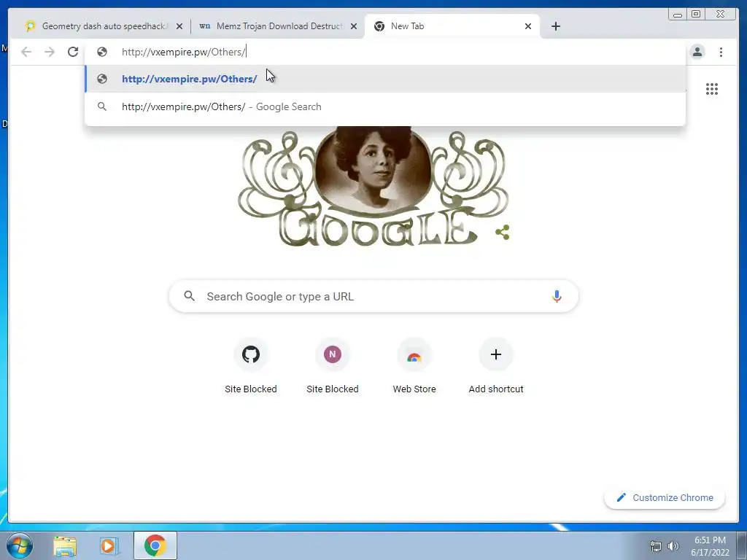Click the browser back arrow
This screenshot has width=747, height=560.
[x=26, y=52]
